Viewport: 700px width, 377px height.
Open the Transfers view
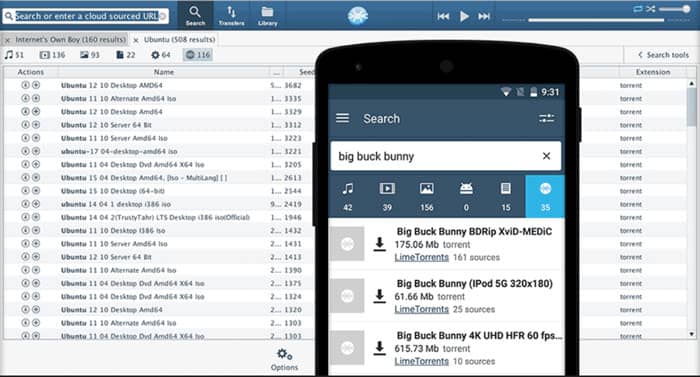(231, 16)
